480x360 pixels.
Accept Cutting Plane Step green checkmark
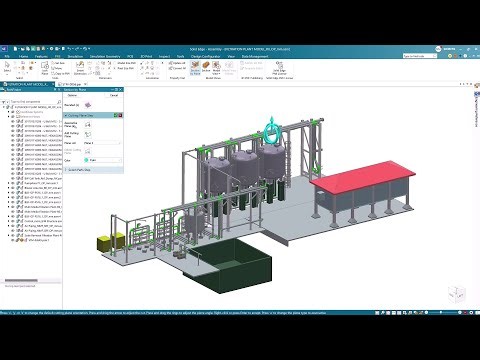[x=116, y=115]
